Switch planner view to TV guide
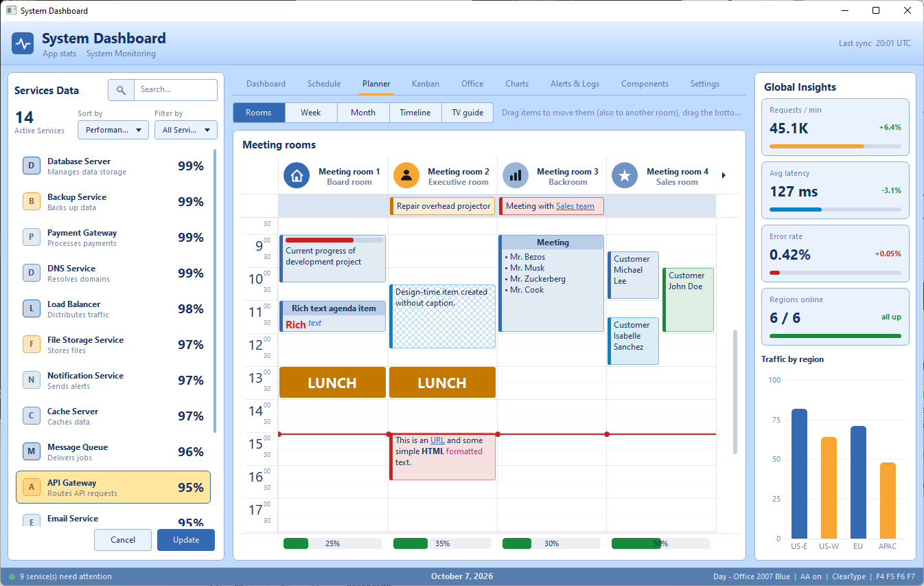The image size is (924, 586). (467, 113)
